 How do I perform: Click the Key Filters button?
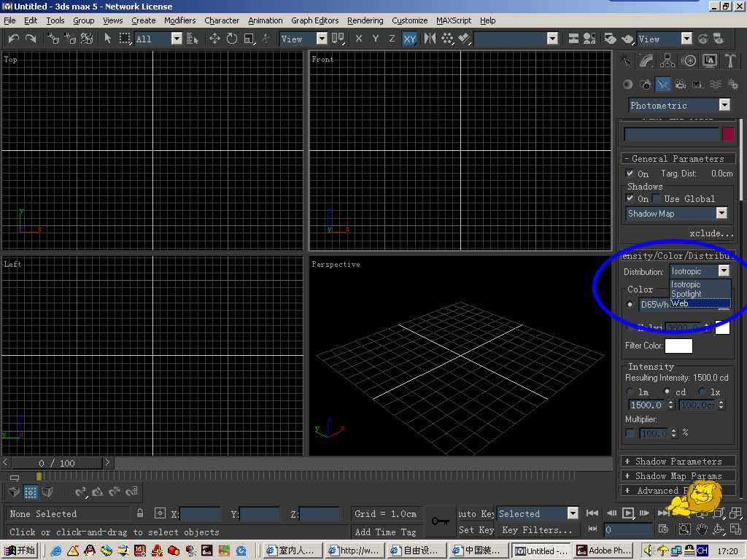(537, 530)
